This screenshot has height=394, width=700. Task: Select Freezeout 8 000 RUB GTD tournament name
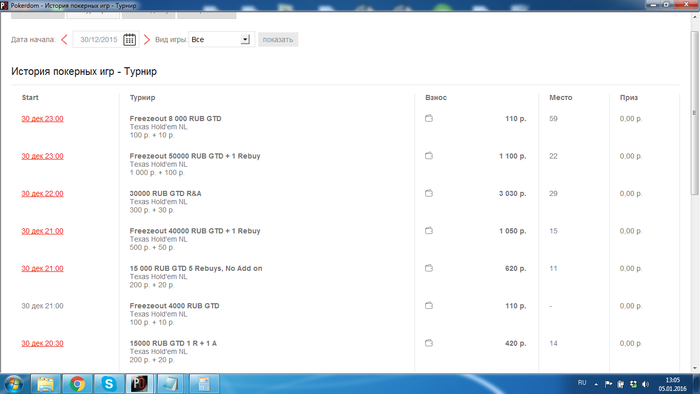click(175, 119)
